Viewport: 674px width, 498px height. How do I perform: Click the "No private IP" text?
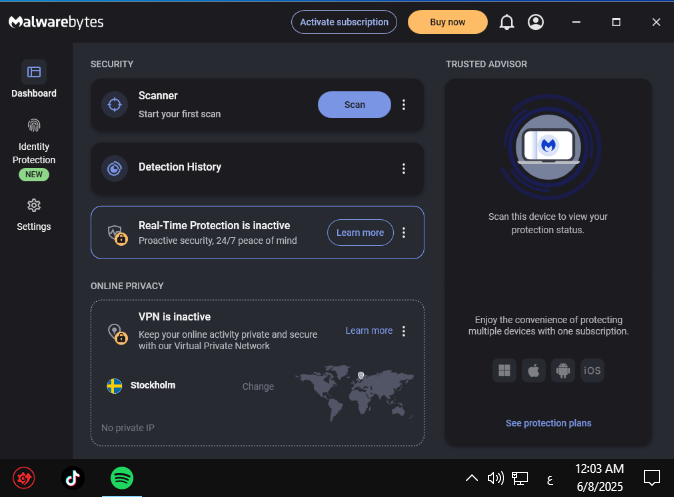pos(128,428)
